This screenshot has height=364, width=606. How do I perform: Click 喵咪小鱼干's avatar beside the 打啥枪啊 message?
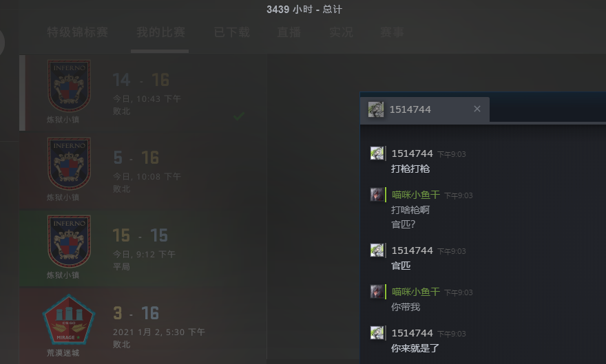(x=377, y=195)
